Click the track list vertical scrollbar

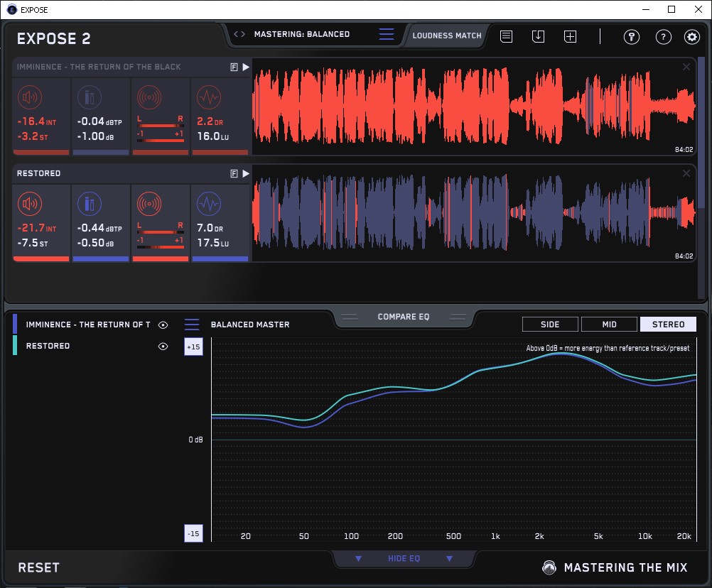pyautogui.click(x=701, y=131)
